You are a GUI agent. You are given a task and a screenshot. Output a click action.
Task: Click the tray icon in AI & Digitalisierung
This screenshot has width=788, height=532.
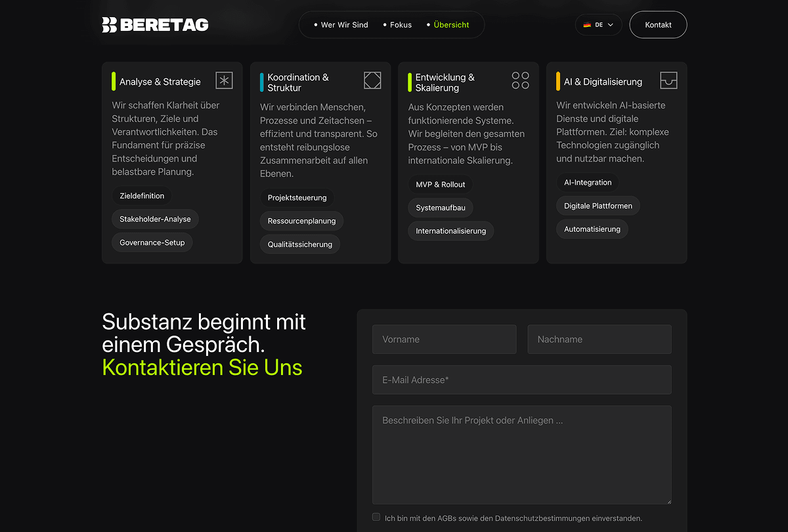point(668,81)
